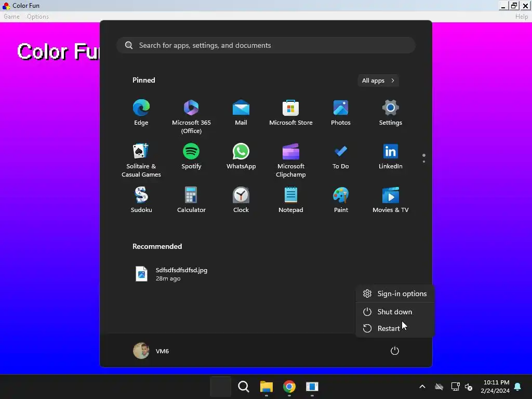
Task: Launch WhatsApp
Action: [x=241, y=156]
